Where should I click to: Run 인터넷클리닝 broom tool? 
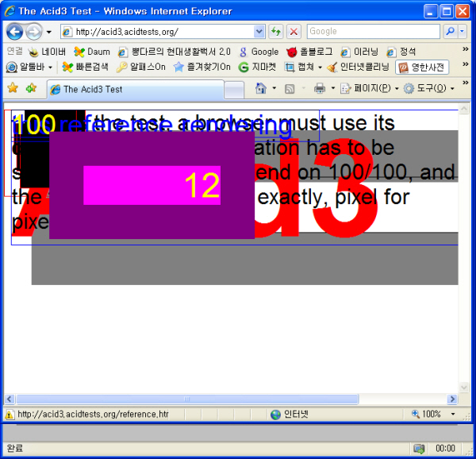(358, 67)
